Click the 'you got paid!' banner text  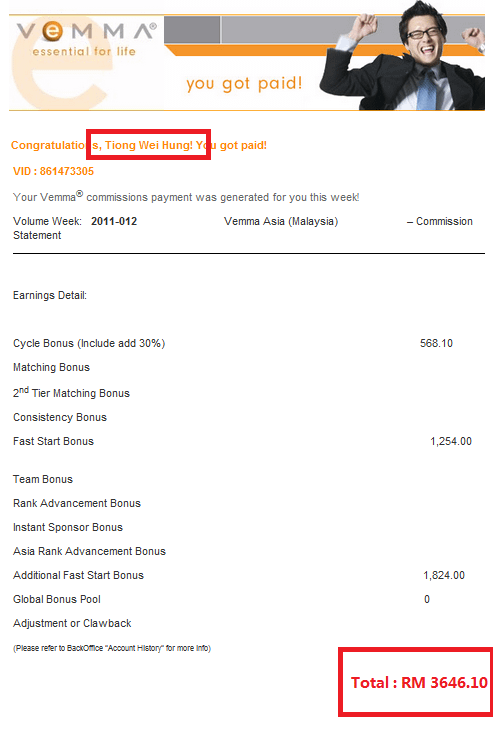pyautogui.click(x=244, y=83)
